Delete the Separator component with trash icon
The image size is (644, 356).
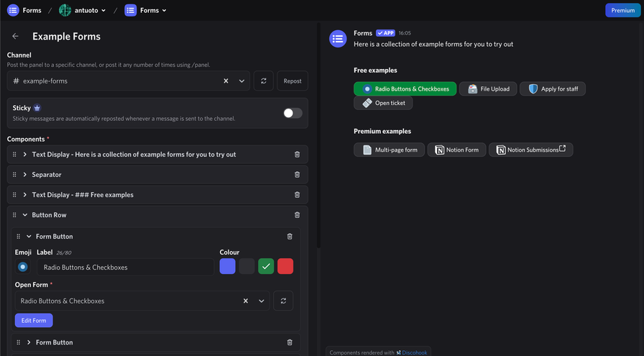(298, 175)
